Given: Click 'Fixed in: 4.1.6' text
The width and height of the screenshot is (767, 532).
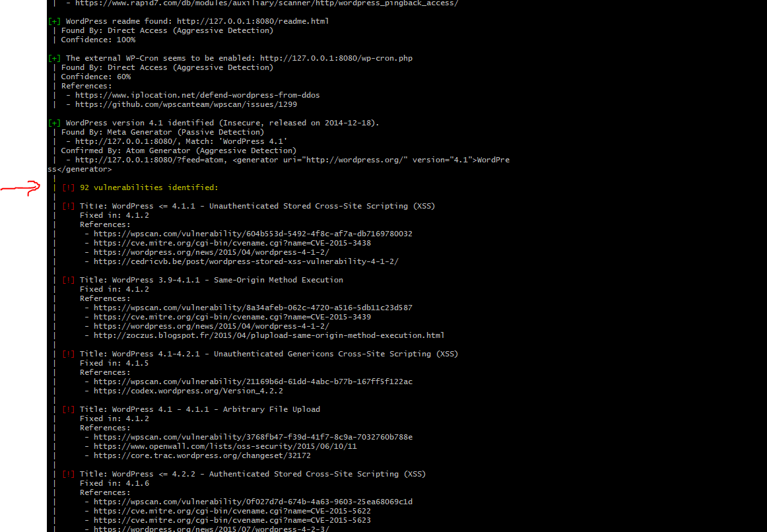Looking at the screenshot, I should pyautogui.click(x=114, y=484).
